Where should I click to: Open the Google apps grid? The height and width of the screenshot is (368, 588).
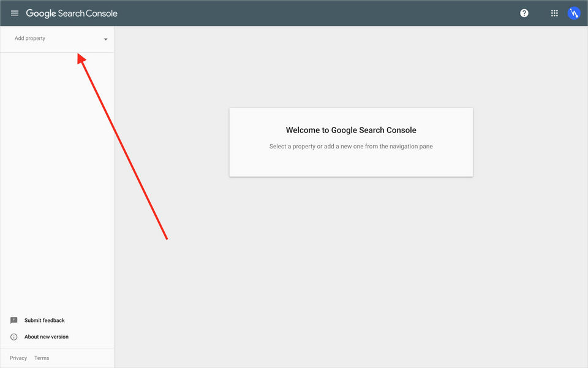(x=554, y=13)
